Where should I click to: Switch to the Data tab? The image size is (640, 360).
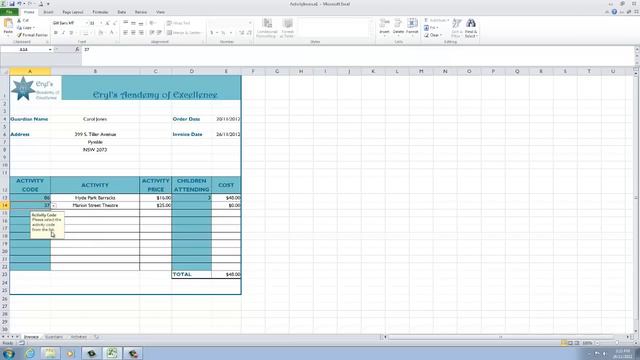point(122,12)
